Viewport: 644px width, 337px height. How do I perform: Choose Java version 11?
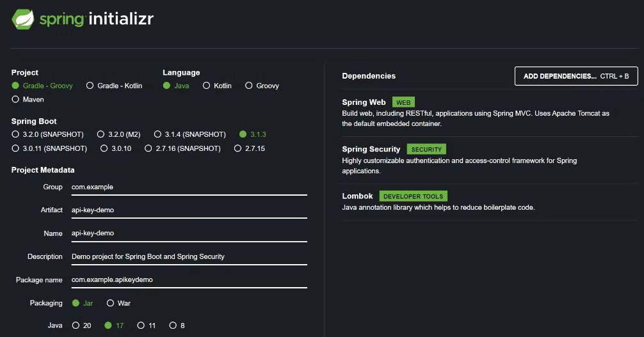(x=146, y=325)
